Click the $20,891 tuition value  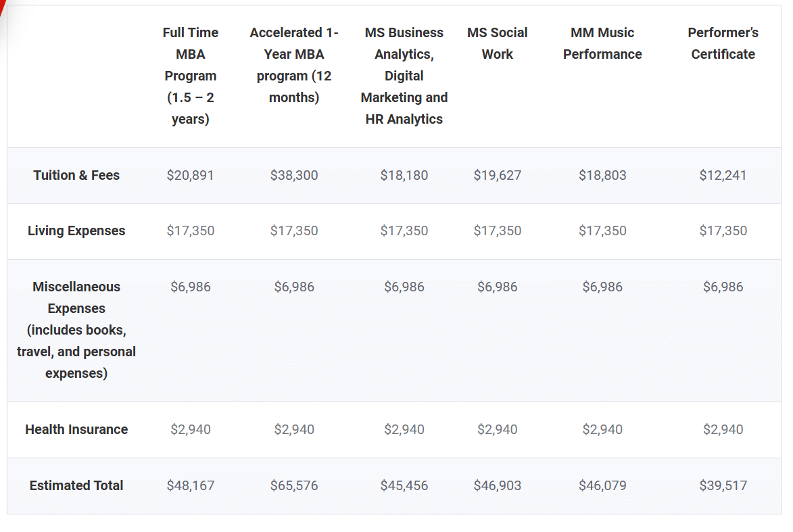pos(191,175)
